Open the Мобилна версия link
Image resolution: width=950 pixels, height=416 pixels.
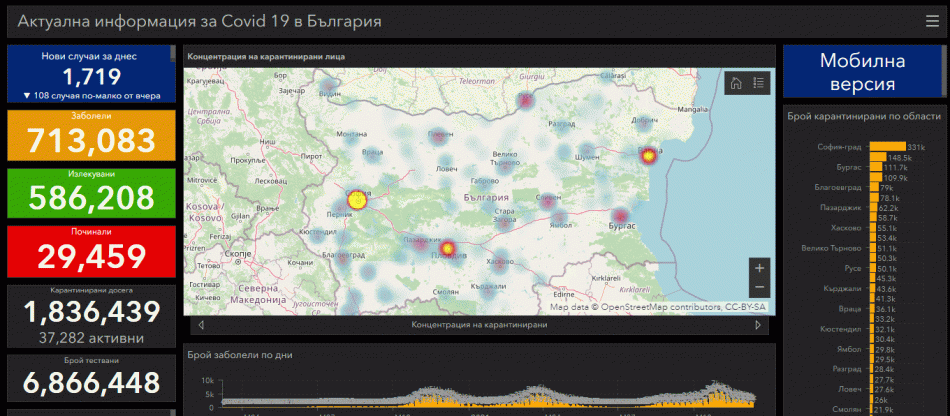(x=863, y=71)
